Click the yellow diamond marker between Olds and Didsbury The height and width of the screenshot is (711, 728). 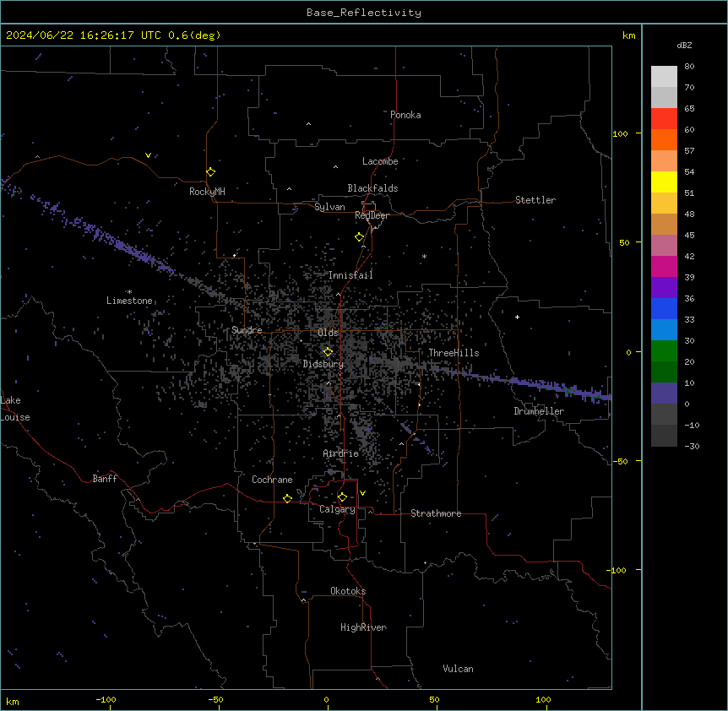(x=328, y=351)
